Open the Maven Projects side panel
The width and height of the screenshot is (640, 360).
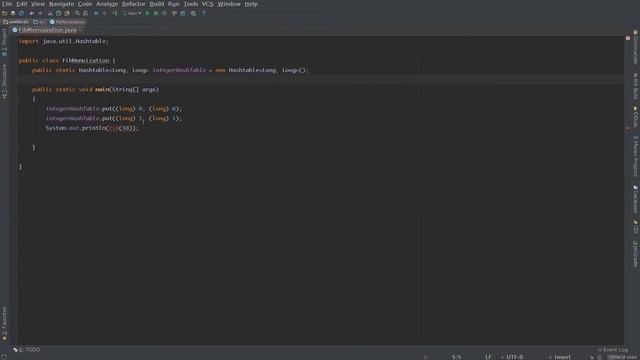click(x=636, y=156)
